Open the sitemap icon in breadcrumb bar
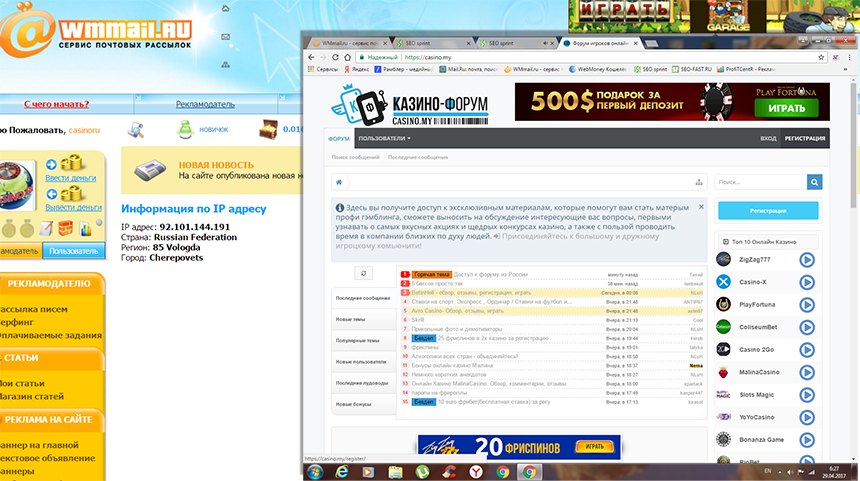860x481 pixels. click(699, 182)
